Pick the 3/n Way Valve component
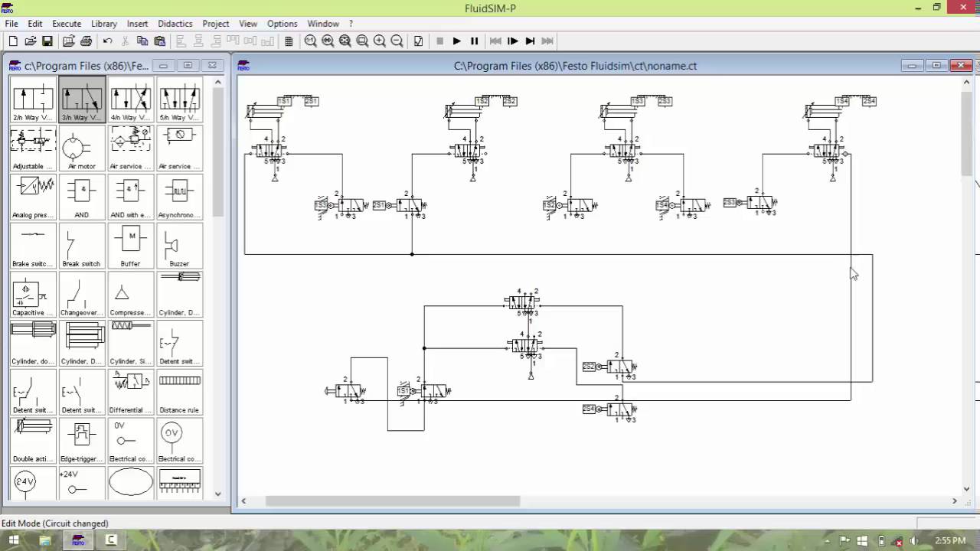The image size is (980, 551). pos(82,99)
